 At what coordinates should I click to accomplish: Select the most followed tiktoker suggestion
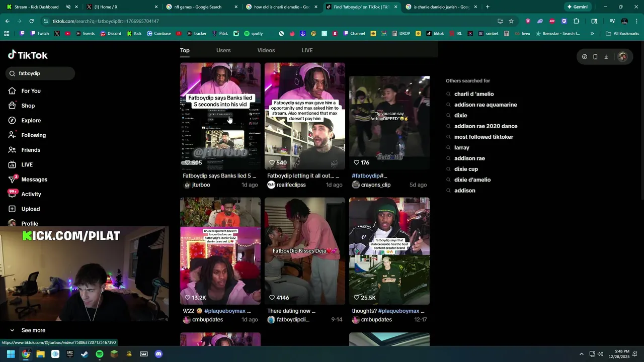point(484,137)
